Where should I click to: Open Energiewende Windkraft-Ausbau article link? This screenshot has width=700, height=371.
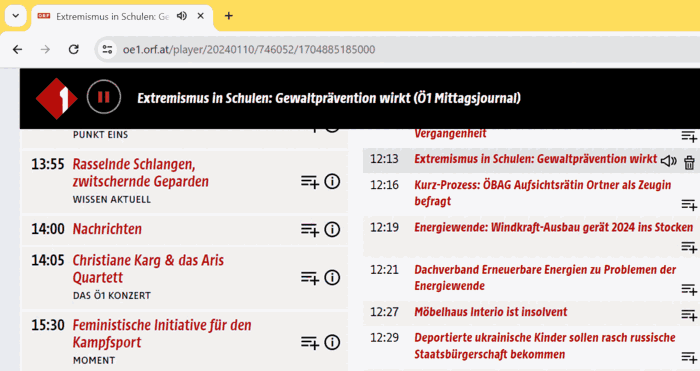(554, 227)
